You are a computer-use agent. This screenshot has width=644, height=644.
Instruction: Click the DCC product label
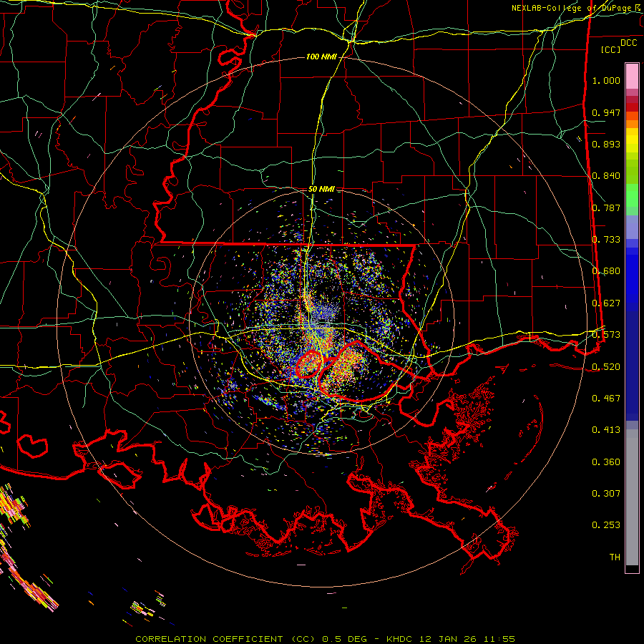(629, 43)
